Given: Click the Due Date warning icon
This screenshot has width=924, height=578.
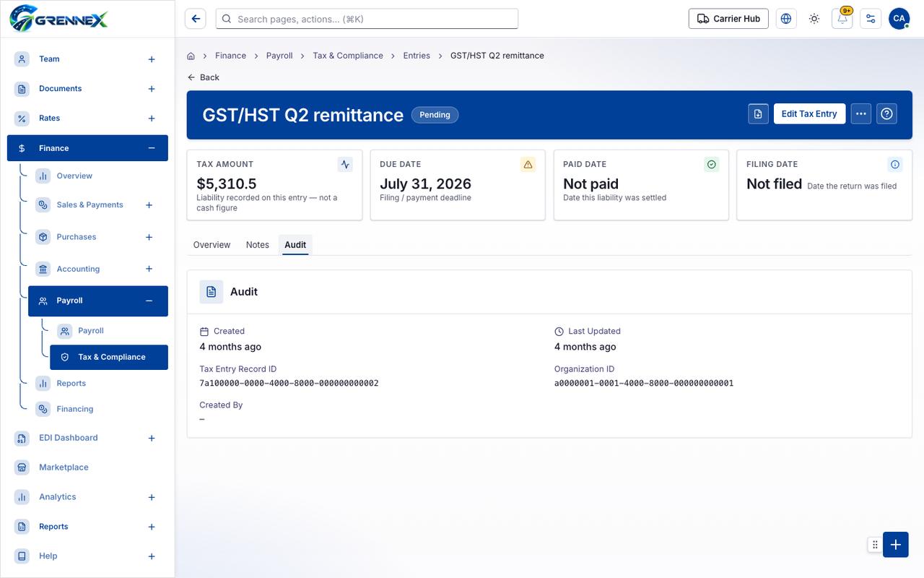Looking at the screenshot, I should pos(528,165).
